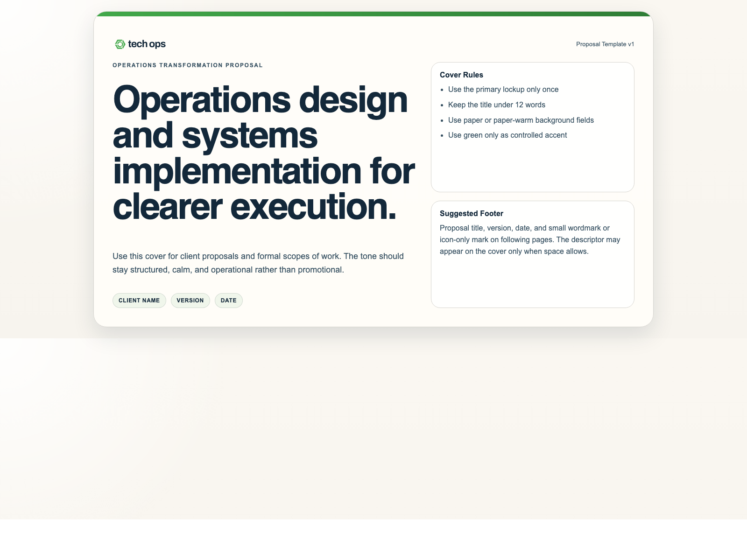Viewport: 747px width, 560px height.
Task: Click the word 'implementation' in the headline
Action: [237, 171]
